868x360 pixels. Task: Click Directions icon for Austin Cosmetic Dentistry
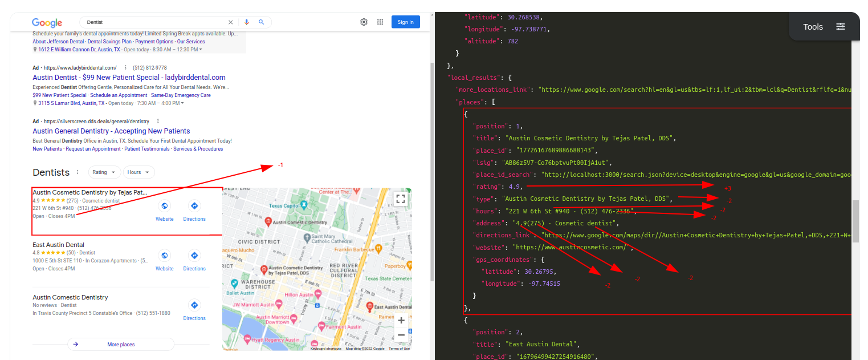194,206
